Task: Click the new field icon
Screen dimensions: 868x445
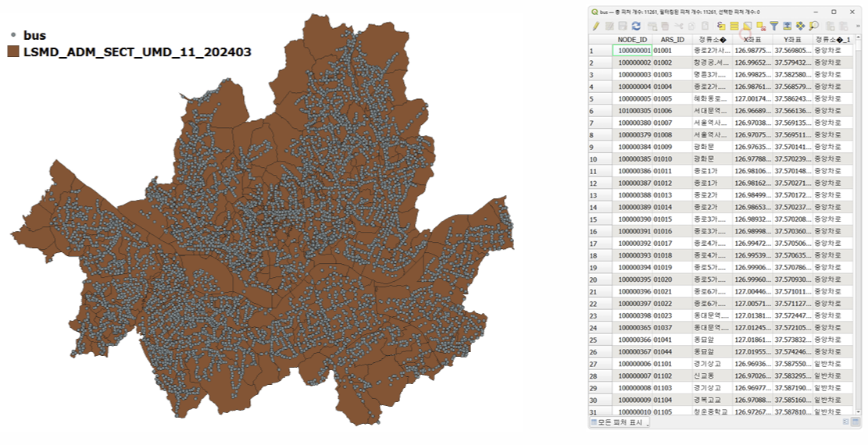Action: point(830,26)
